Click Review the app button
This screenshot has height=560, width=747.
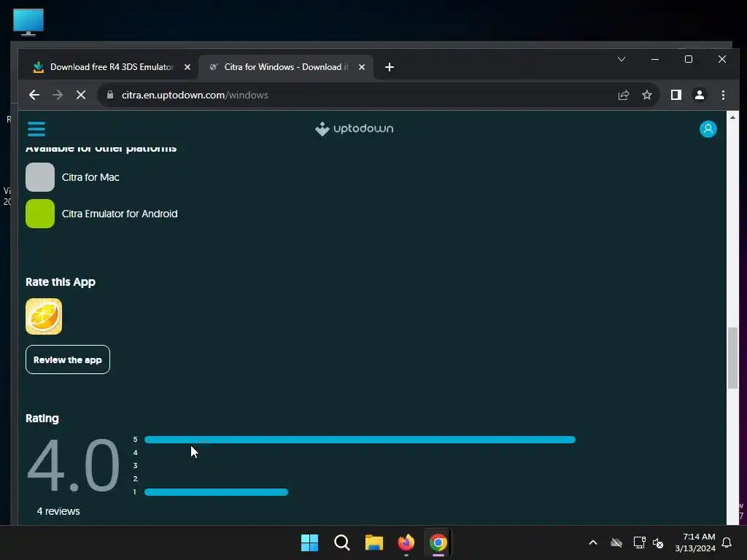68,359
